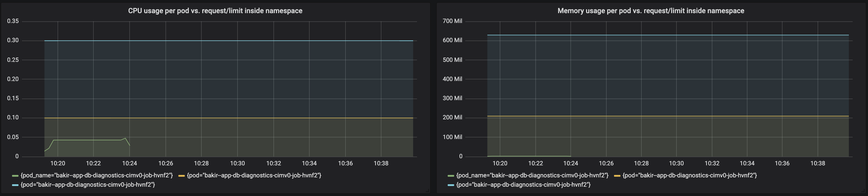Click the CPU panel corner resize handle

click(427, 191)
